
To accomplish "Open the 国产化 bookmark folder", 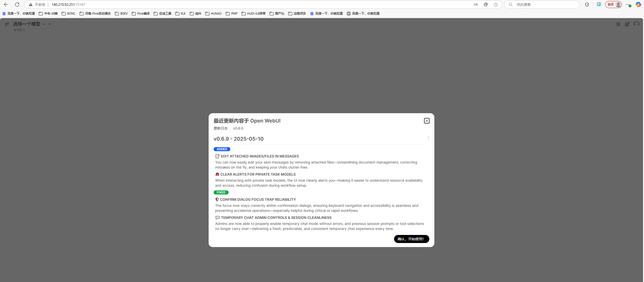I will click(277, 14).
